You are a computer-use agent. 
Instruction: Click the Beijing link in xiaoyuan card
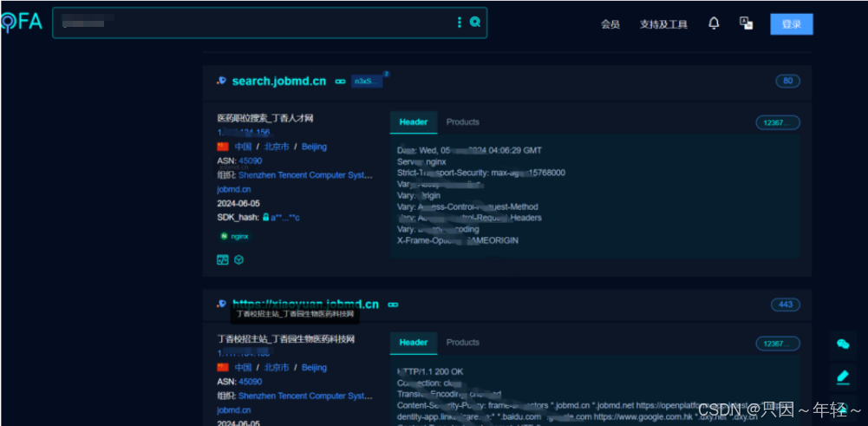pos(314,367)
